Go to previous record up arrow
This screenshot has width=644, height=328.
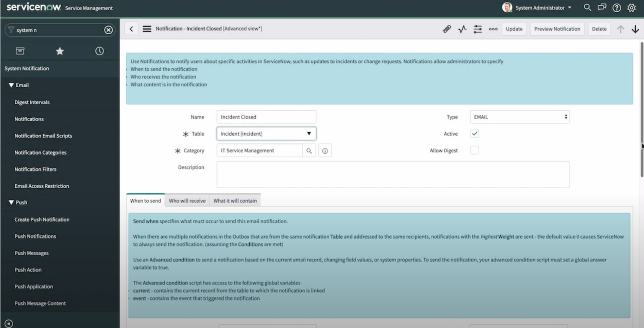pyautogui.click(x=620, y=29)
